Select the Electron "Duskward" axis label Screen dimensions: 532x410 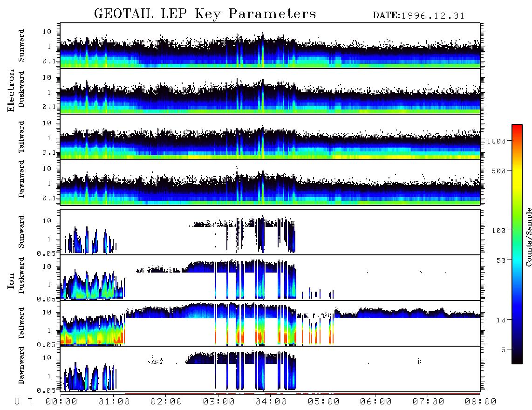[x=21, y=89]
